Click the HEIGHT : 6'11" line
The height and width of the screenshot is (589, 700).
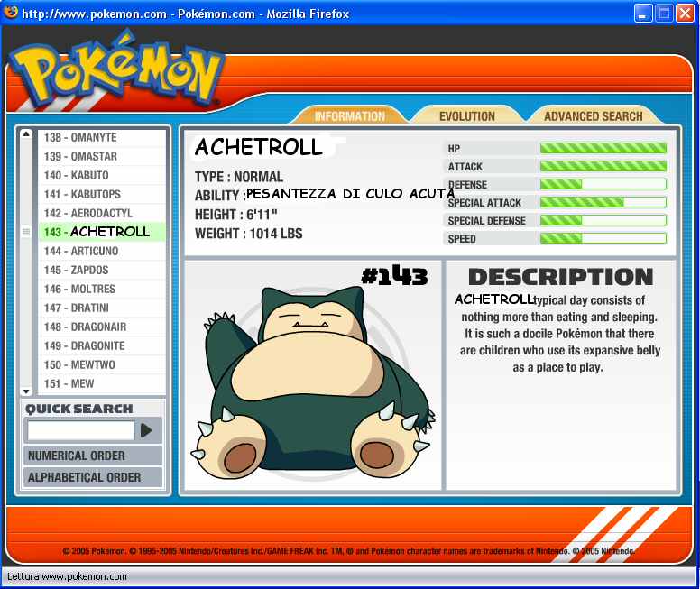pos(235,215)
